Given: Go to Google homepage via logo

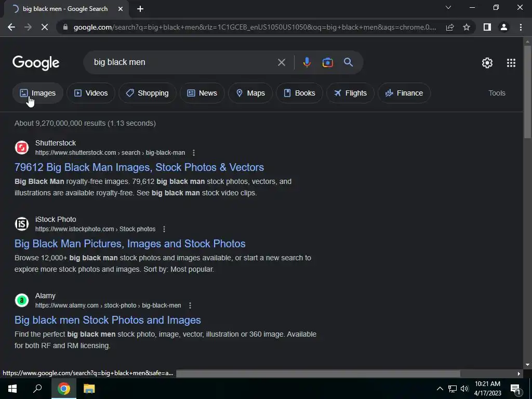Looking at the screenshot, I should click(x=36, y=63).
